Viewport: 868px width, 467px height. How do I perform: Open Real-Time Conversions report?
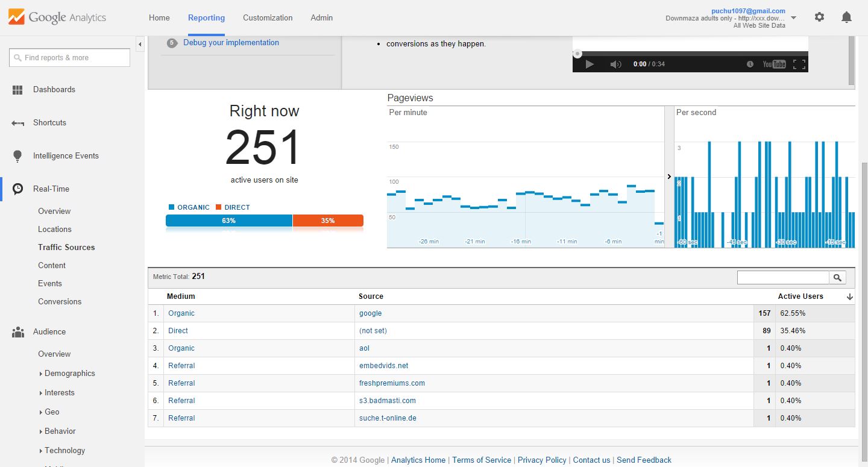[60, 302]
